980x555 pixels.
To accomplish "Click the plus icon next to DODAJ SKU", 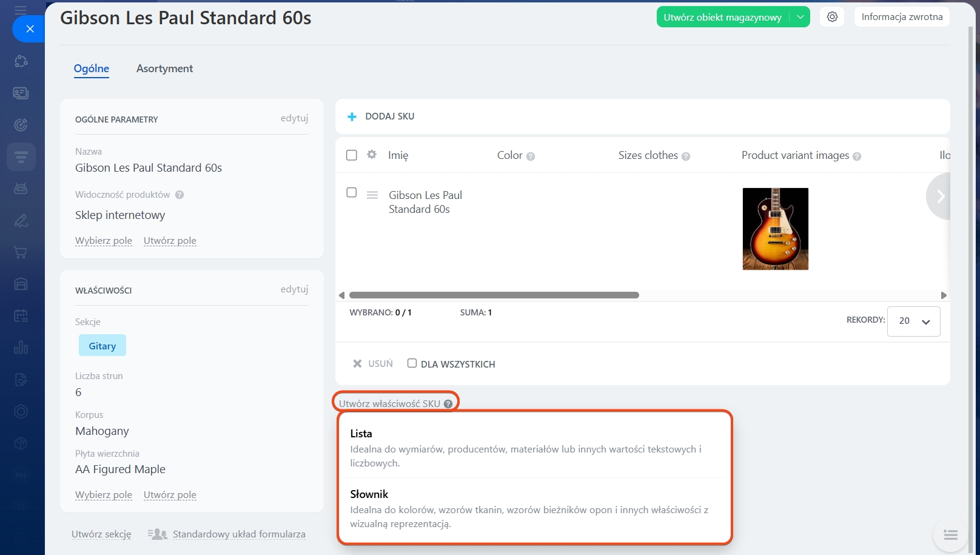I will [x=352, y=116].
